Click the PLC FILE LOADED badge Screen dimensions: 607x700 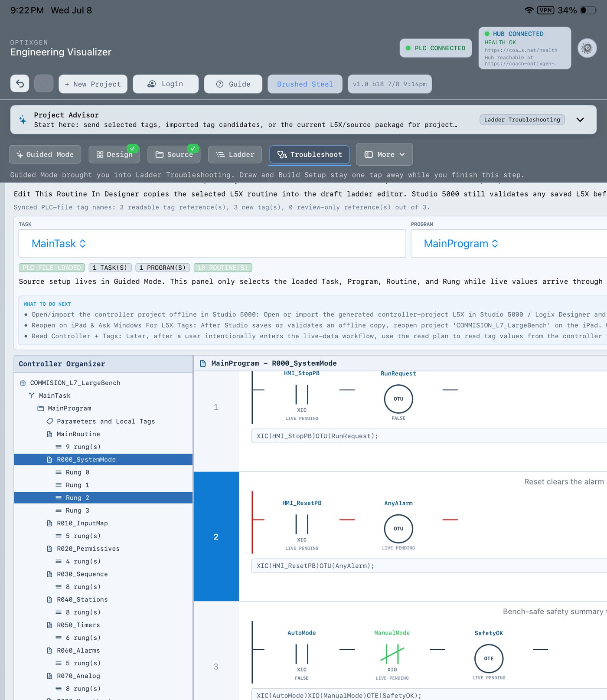pos(52,268)
